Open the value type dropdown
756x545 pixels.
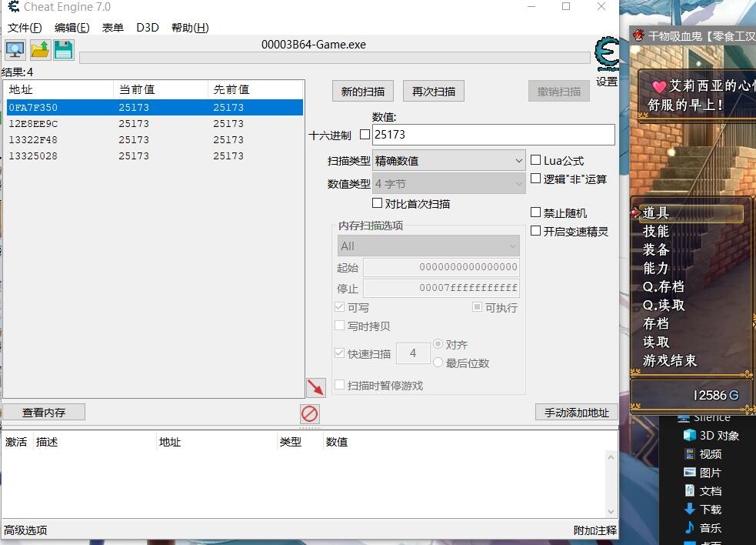click(x=448, y=184)
